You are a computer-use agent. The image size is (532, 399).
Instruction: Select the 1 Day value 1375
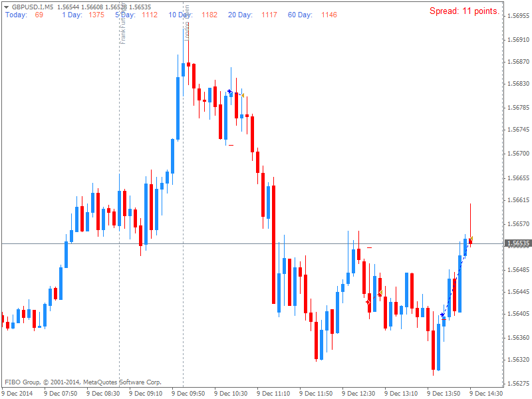coord(96,15)
